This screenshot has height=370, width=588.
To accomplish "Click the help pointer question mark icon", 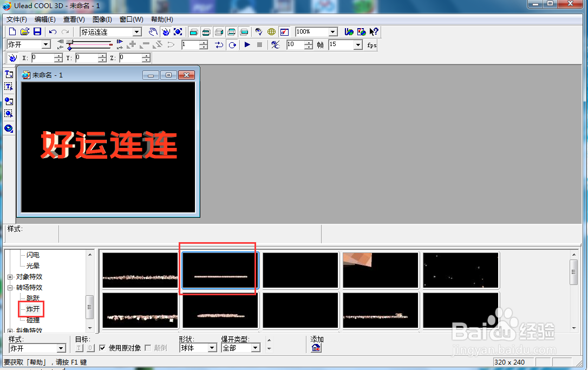I will tap(374, 32).
